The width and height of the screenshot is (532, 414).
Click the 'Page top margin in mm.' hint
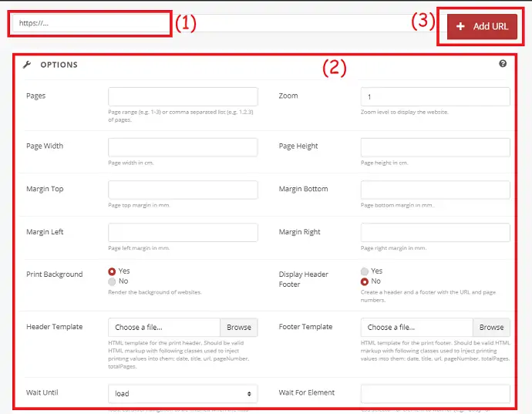point(139,205)
